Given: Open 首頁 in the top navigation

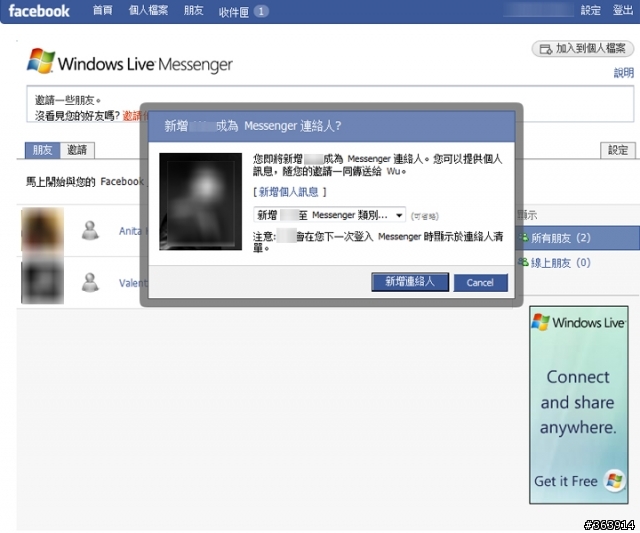Looking at the screenshot, I should [102, 10].
